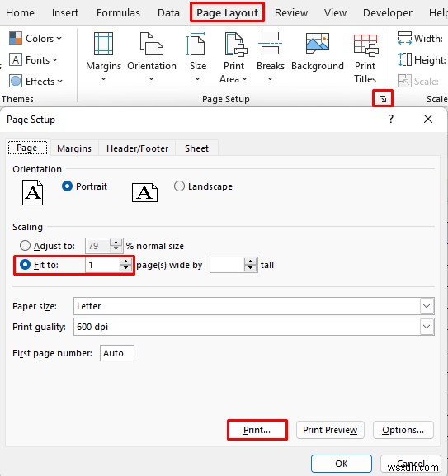Click the portrait page preview icon

(32, 192)
